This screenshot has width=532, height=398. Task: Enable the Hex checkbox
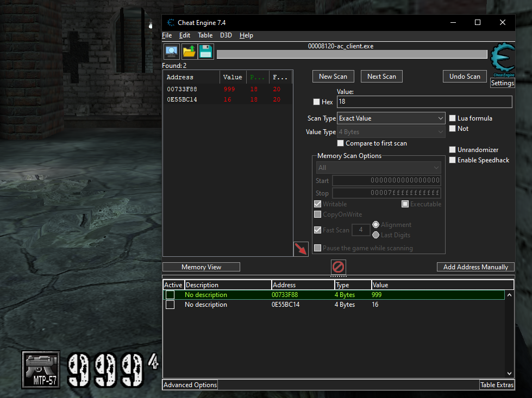316,102
